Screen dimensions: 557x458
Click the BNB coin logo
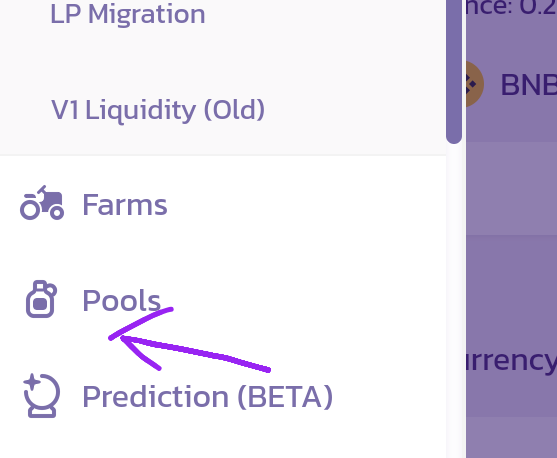475,84
